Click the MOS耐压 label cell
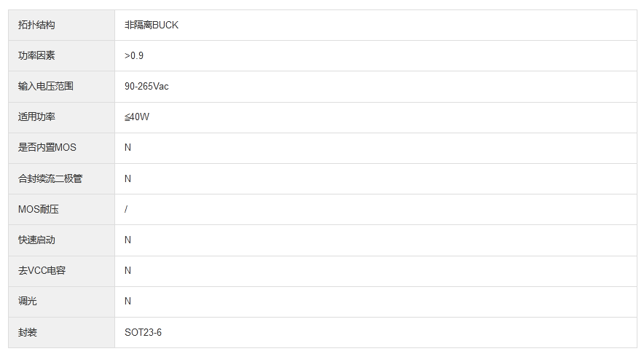Viewport: 644px width, 354px height. (39, 209)
